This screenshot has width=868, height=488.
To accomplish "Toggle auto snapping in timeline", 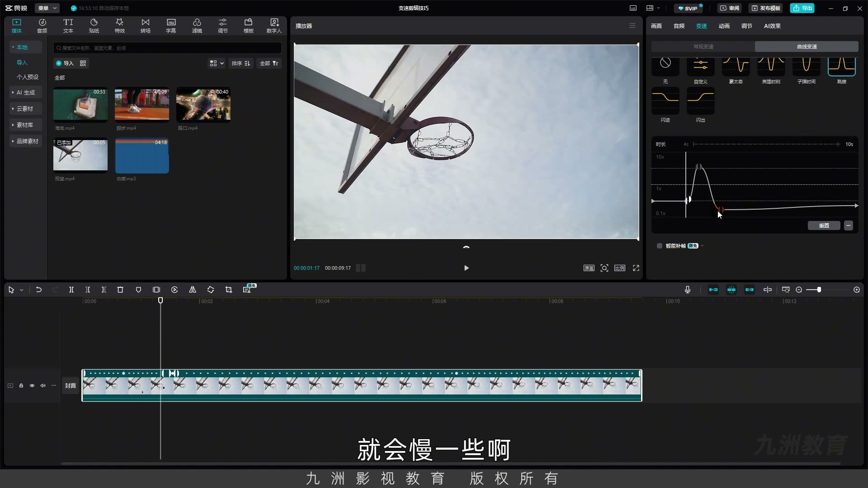I will point(731,290).
